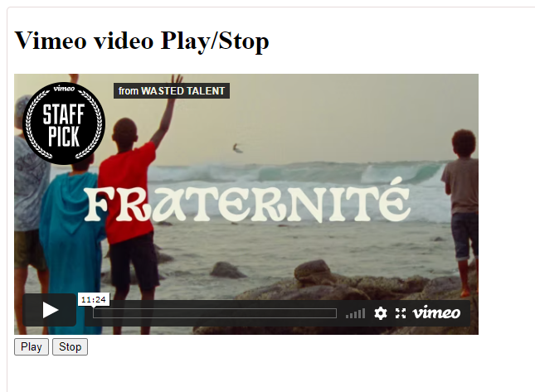Seek to the middle of the progress bar
535x392 pixels.
(215, 313)
